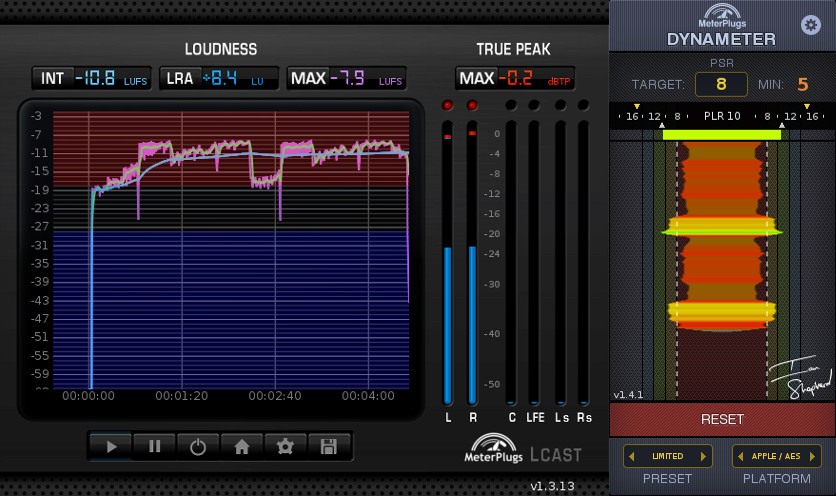836x496 pixels.
Task: Click the LFE channel meter bar
Action: 534,262
